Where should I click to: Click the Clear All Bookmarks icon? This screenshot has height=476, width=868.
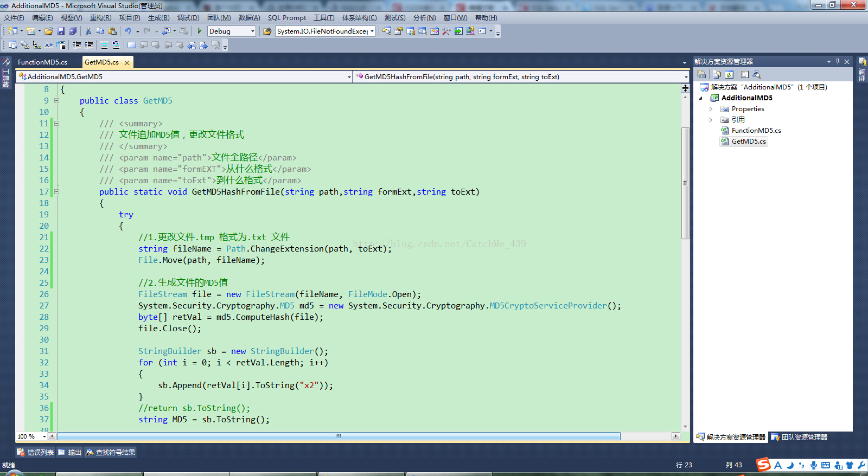215,45
